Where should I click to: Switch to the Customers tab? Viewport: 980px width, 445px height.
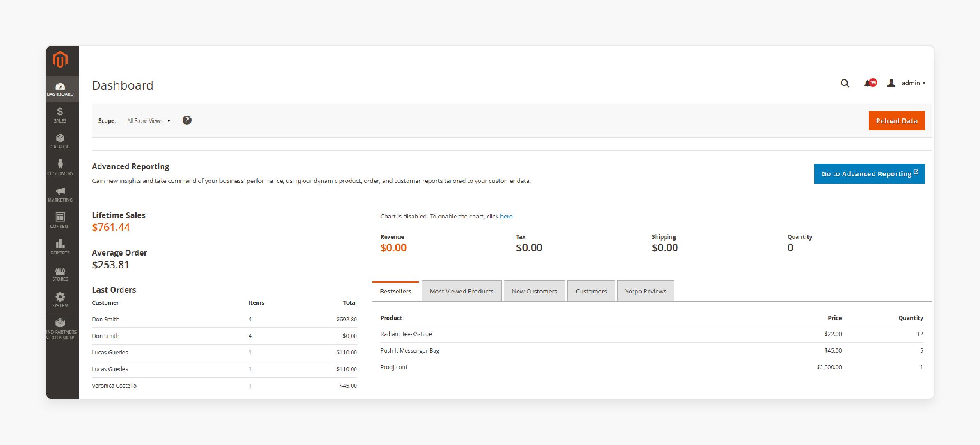(x=591, y=291)
